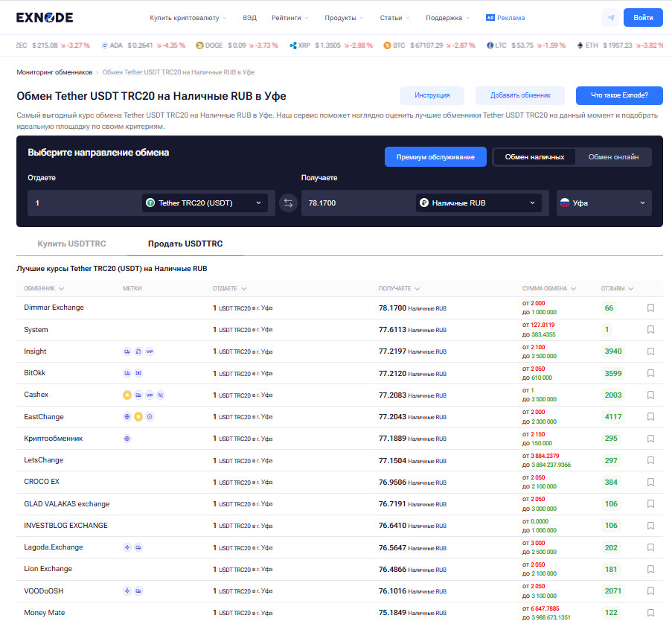Sort by the ОБМЕННИК column header
The height and width of the screenshot is (627, 672).
(x=44, y=289)
